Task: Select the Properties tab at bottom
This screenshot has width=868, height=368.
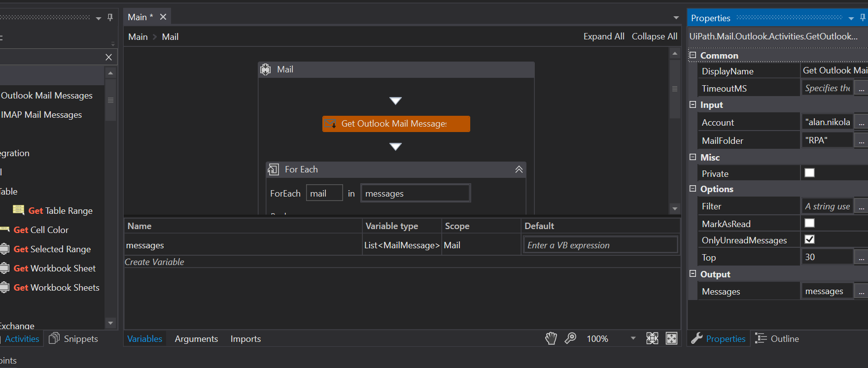Action: tap(718, 338)
